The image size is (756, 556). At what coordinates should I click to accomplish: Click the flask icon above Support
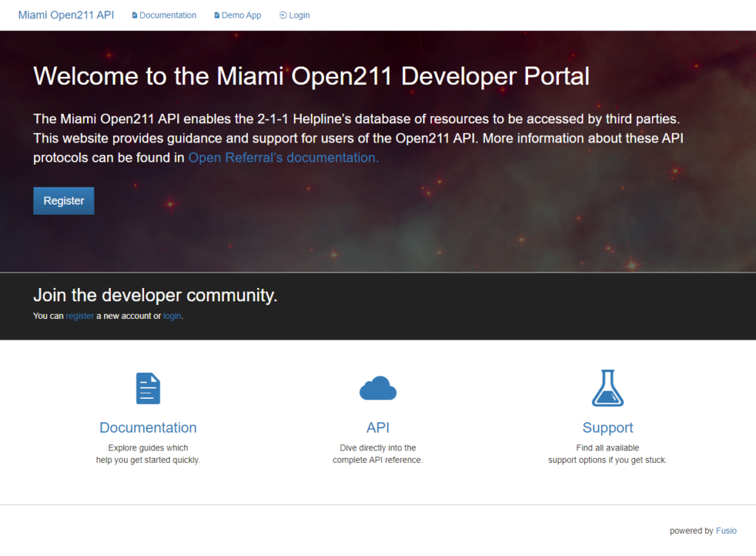(608, 388)
